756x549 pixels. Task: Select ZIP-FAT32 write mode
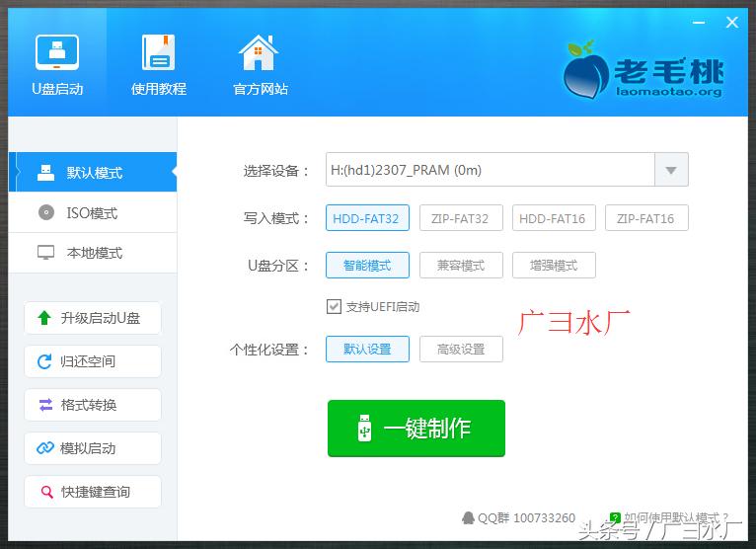pos(461,218)
